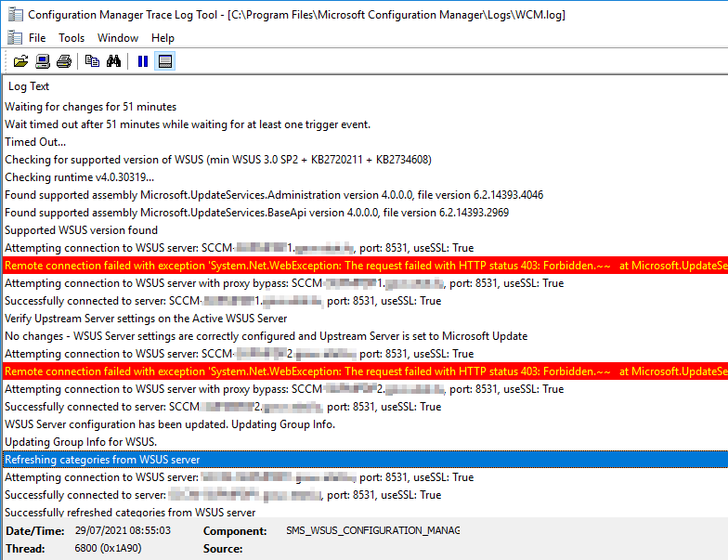Open the Window menu
Image resolution: width=728 pixels, height=560 pixels.
[x=118, y=38]
